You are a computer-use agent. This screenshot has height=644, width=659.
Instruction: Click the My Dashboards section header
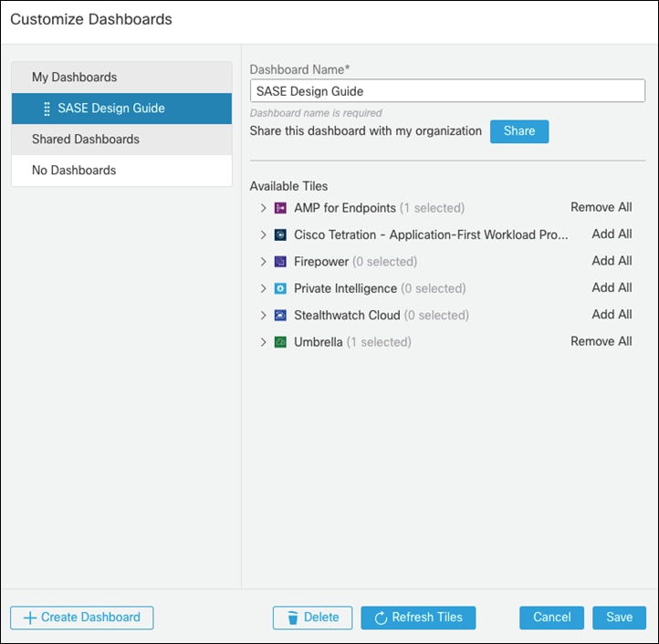pyautogui.click(x=121, y=78)
